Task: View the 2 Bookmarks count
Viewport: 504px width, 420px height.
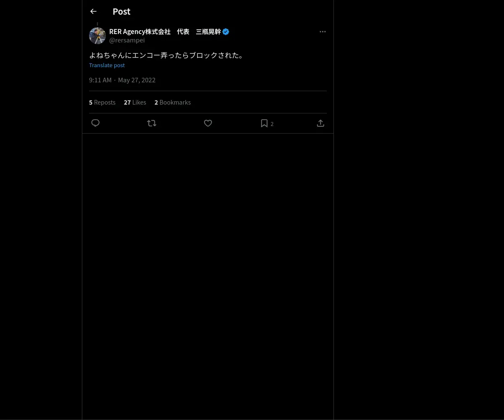Action: (x=173, y=102)
